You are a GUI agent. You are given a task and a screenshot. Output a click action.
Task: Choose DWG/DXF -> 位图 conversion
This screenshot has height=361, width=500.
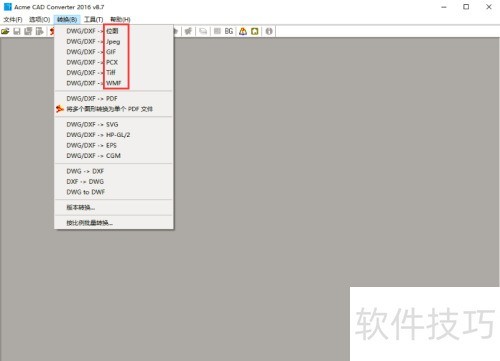pyautogui.click(x=114, y=31)
